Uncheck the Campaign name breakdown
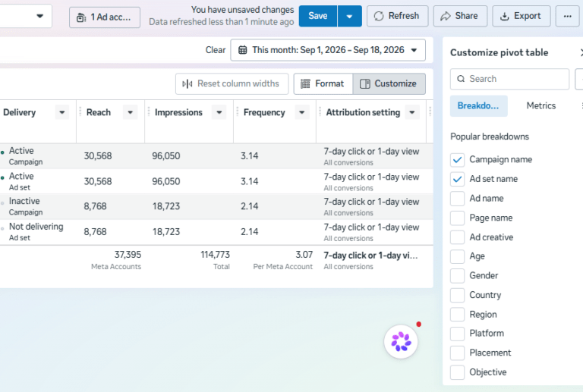The height and width of the screenshot is (392, 583). pos(457,160)
